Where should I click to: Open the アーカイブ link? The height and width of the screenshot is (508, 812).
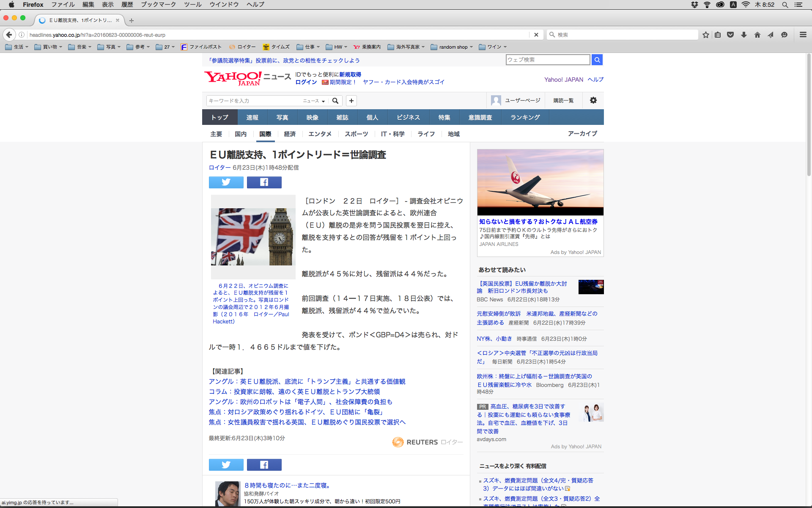click(582, 133)
